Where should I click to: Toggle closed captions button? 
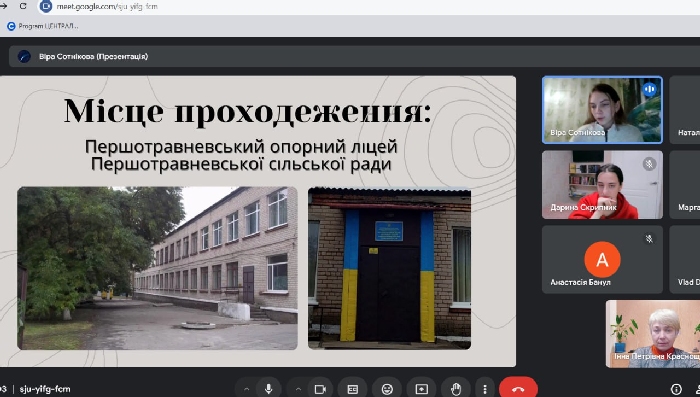353,389
